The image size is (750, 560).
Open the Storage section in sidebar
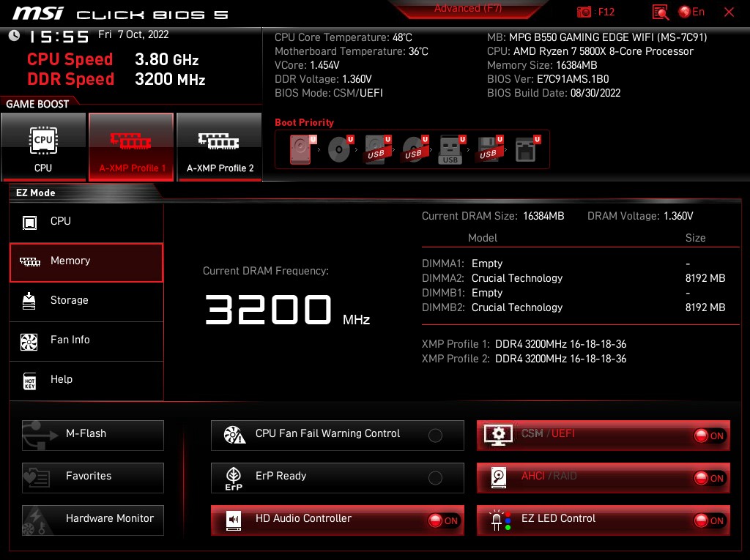tap(86, 302)
